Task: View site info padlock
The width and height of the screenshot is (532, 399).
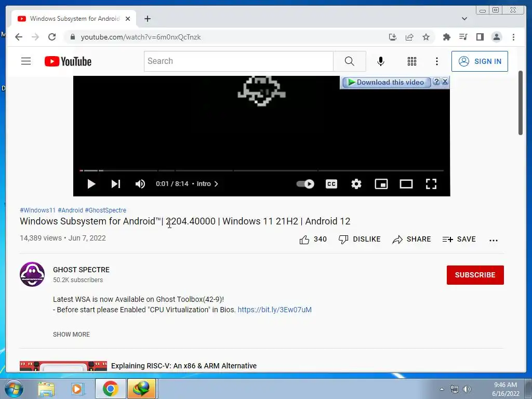Action: point(72,37)
